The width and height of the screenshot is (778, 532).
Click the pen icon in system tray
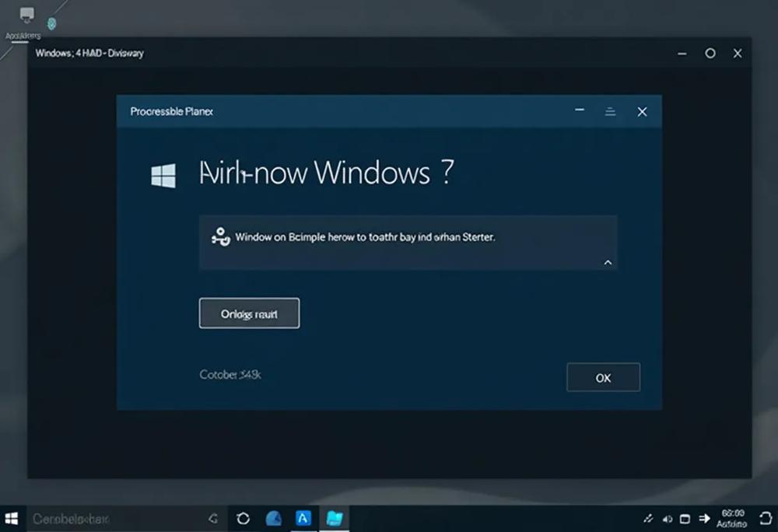648,519
